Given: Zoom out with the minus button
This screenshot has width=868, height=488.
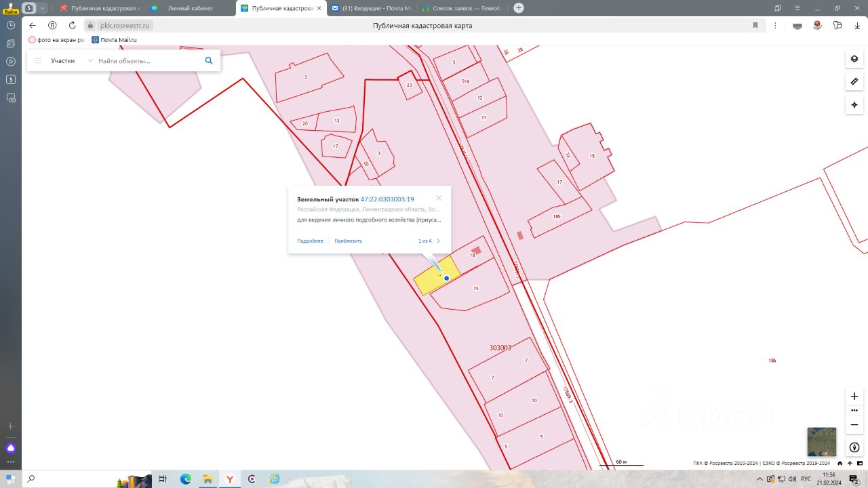Looking at the screenshot, I should tap(854, 424).
